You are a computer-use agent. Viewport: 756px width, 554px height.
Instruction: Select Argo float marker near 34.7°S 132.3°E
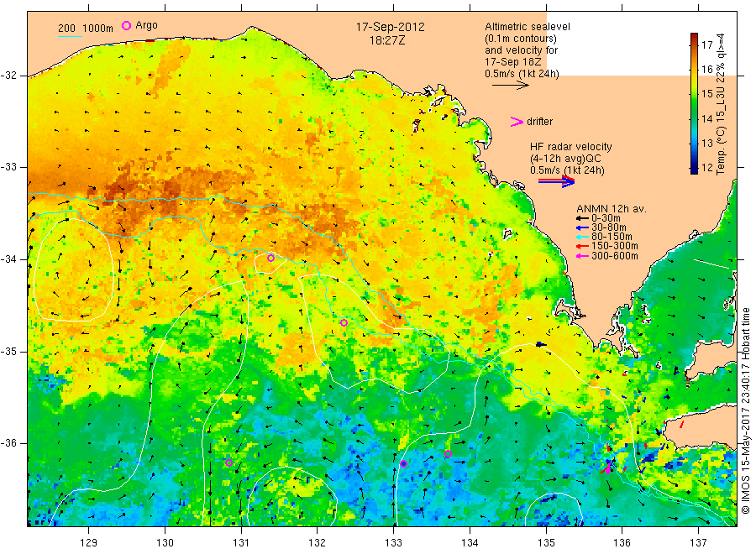point(344,323)
